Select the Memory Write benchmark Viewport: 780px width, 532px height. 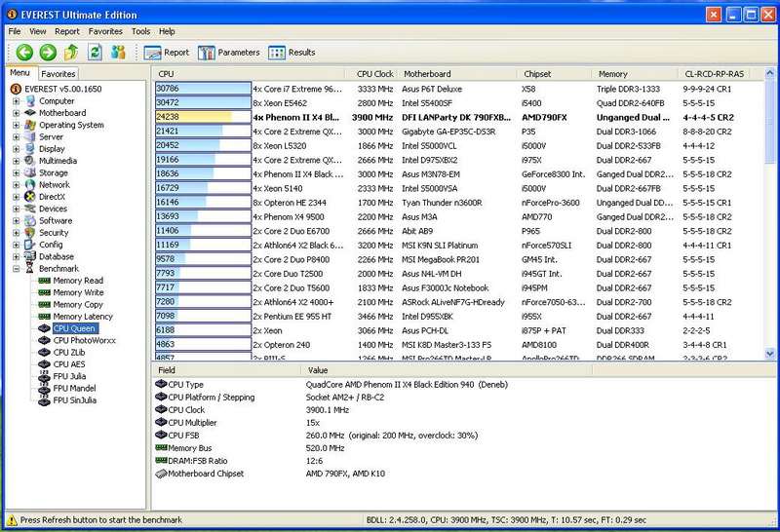(x=78, y=292)
